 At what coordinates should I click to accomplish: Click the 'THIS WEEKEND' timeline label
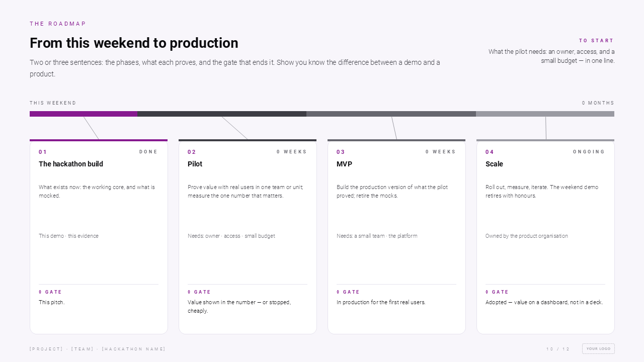click(53, 103)
